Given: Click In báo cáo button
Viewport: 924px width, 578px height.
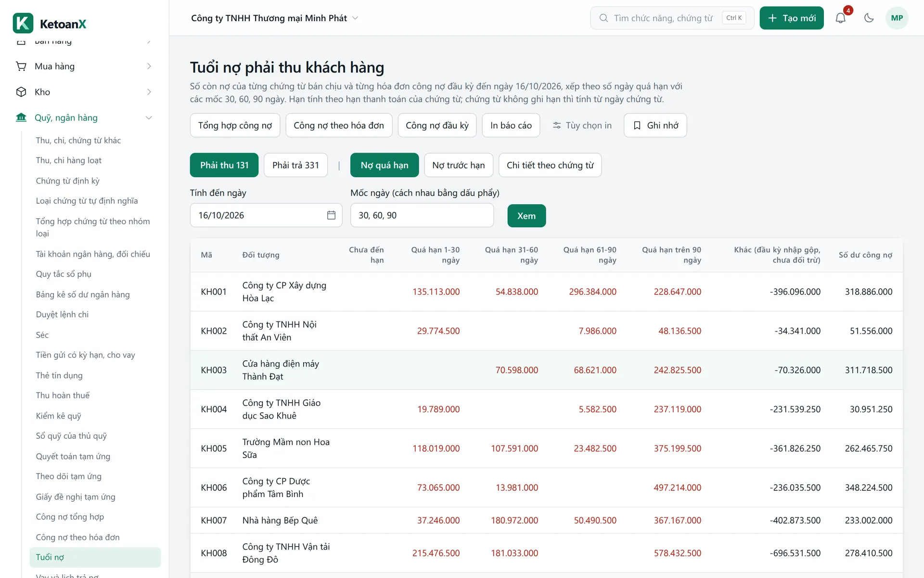Looking at the screenshot, I should [511, 125].
